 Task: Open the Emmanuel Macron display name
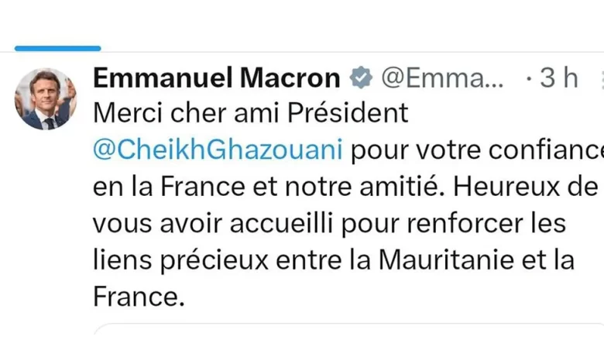pyautogui.click(x=216, y=77)
